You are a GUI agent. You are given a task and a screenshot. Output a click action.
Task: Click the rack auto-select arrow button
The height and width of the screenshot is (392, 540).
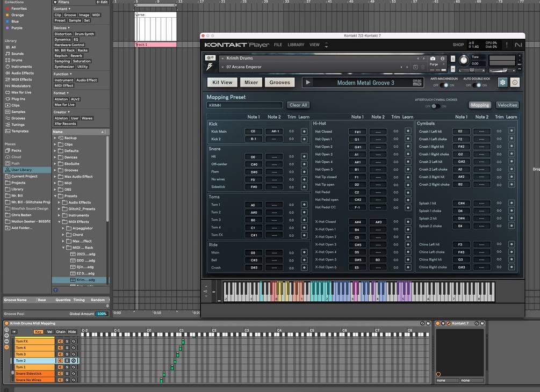(14, 332)
